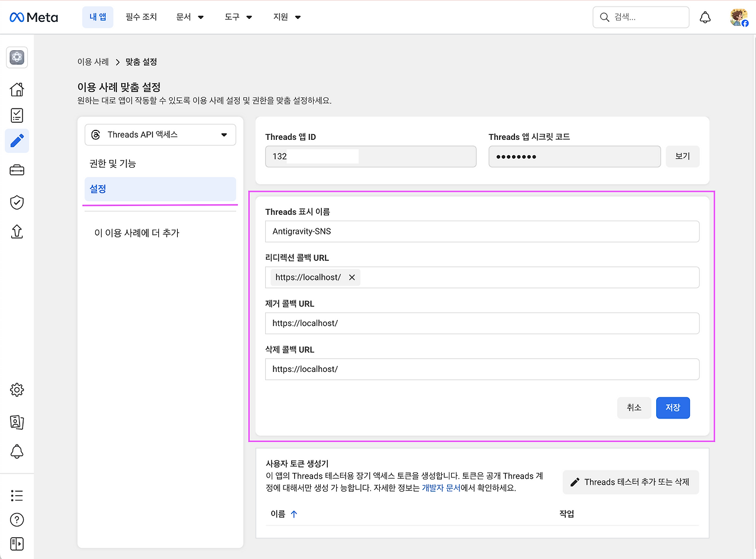Go to 이용 사례 breadcrumb link
756x559 pixels.
click(x=93, y=62)
